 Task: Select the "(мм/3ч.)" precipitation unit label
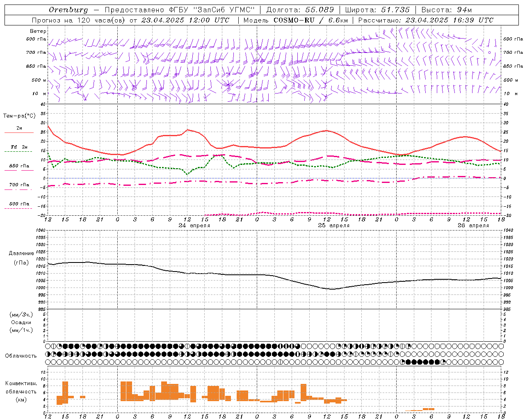[x=21, y=315]
